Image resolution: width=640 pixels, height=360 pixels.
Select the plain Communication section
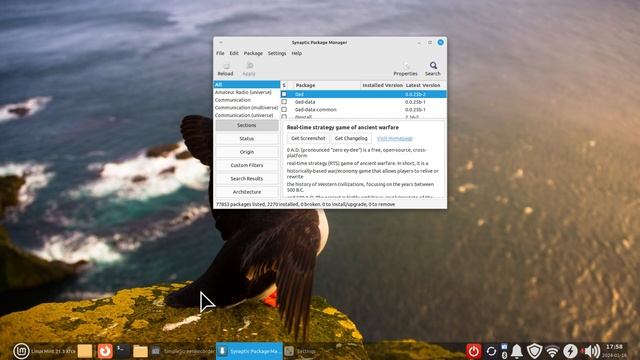247,100
